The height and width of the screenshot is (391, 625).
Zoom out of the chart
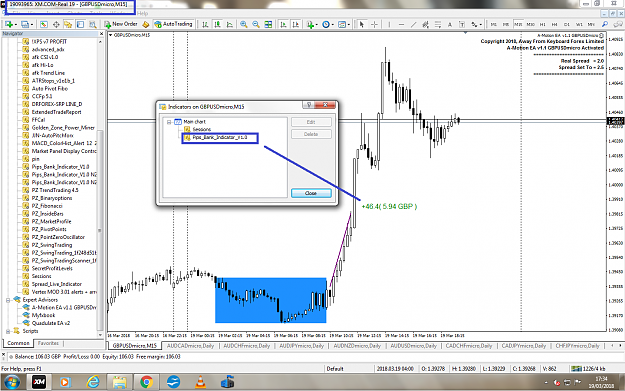click(x=256, y=24)
